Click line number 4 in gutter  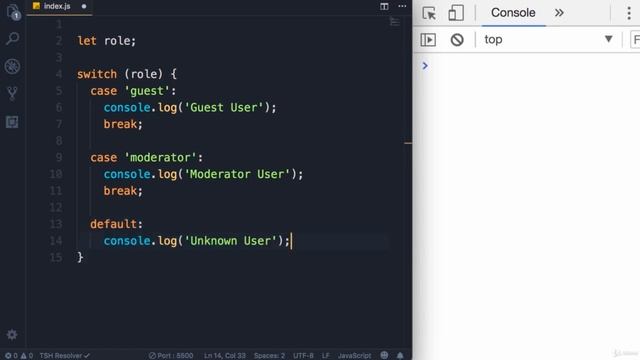[59, 74]
